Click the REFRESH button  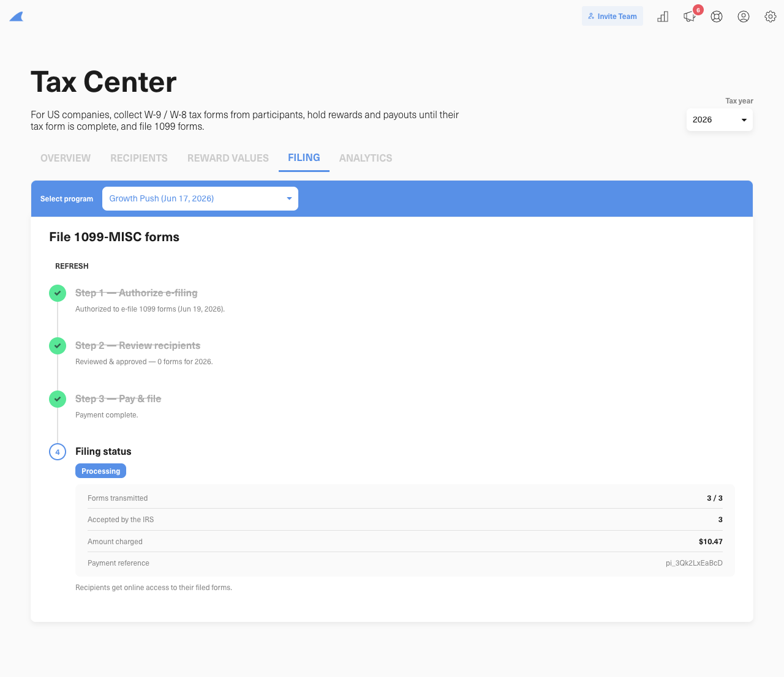pos(72,266)
